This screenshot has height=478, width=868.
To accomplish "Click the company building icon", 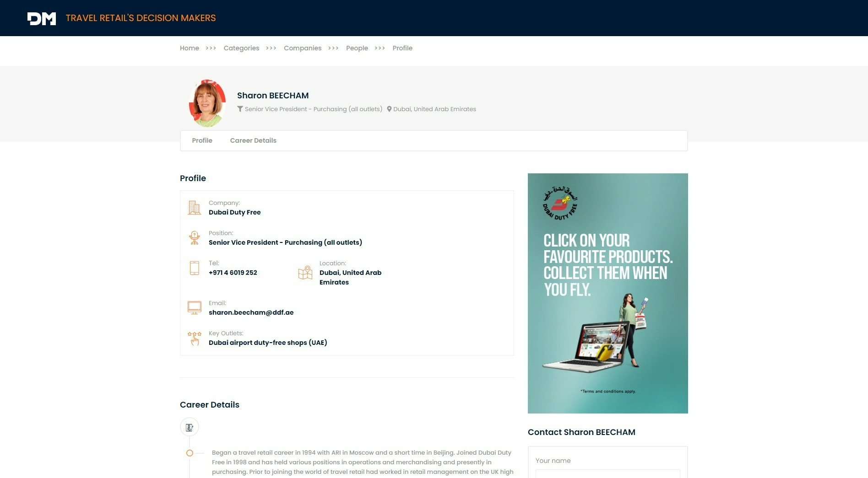I will click(x=194, y=208).
